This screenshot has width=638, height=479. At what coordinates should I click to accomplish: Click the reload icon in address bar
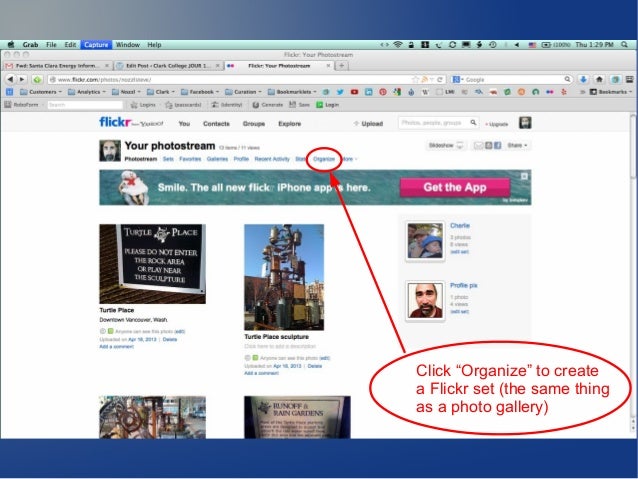pyautogui.click(x=439, y=80)
